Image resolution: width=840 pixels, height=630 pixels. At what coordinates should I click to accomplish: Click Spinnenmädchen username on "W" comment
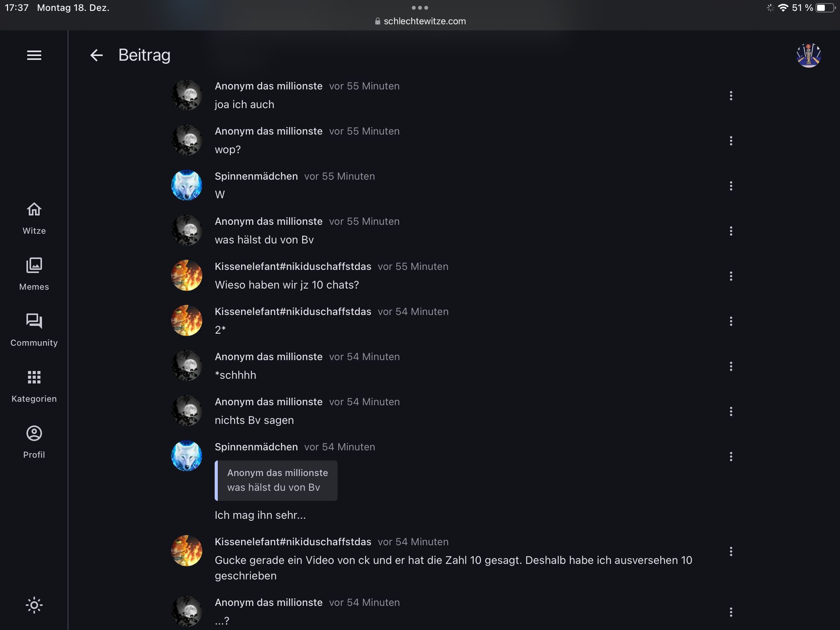(256, 176)
